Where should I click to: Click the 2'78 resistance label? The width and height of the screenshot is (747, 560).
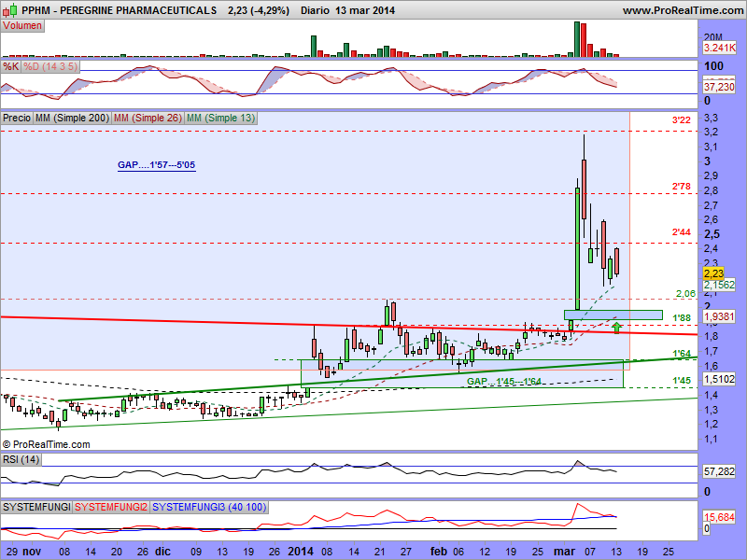click(x=682, y=186)
